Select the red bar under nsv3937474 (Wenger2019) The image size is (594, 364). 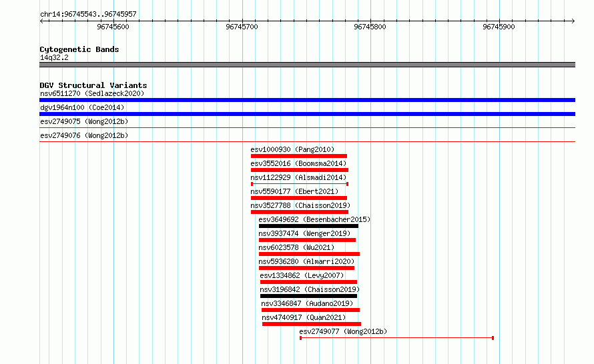[307, 240]
